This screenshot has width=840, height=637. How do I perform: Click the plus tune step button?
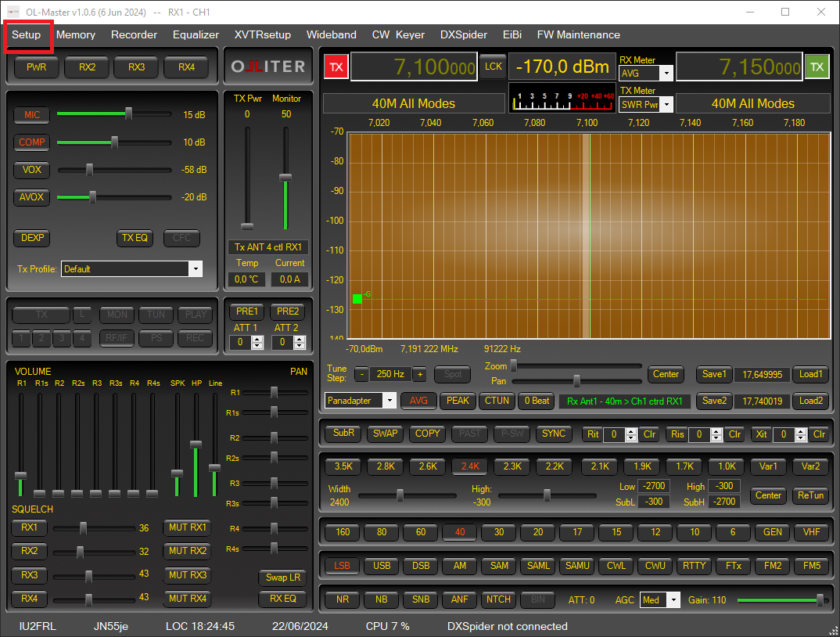click(419, 374)
